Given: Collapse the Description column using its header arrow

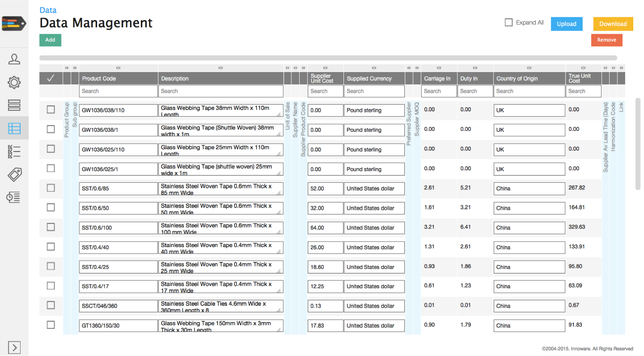Looking at the screenshot, I should (x=221, y=67).
